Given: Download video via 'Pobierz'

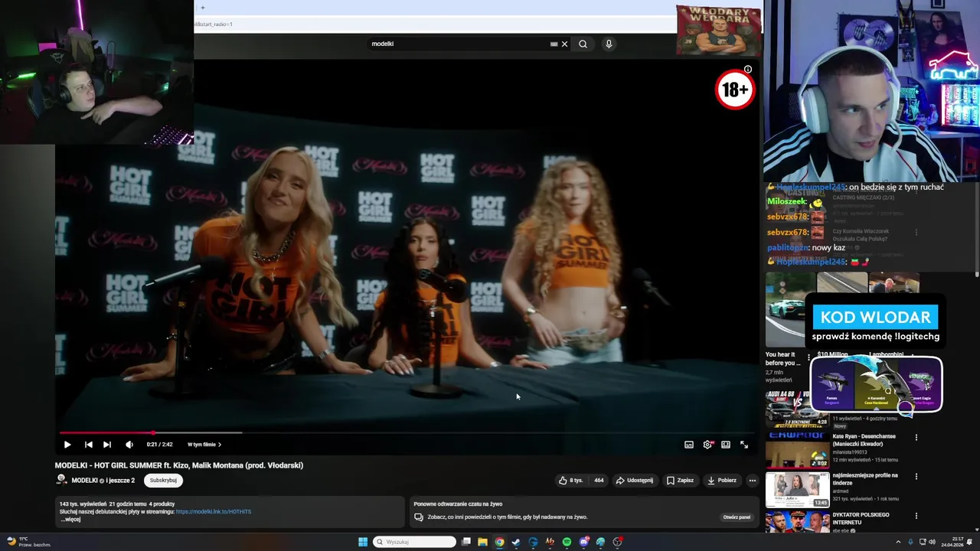Looking at the screenshot, I should coord(722,481).
